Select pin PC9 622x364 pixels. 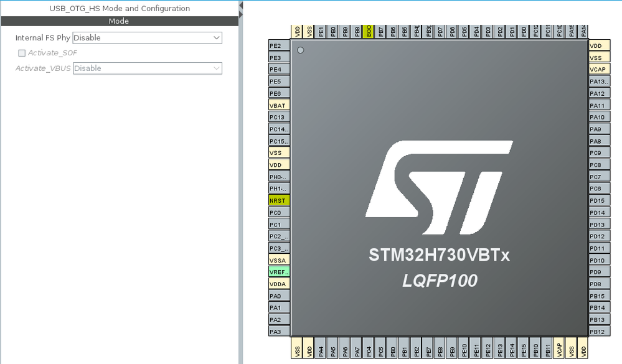coord(600,152)
